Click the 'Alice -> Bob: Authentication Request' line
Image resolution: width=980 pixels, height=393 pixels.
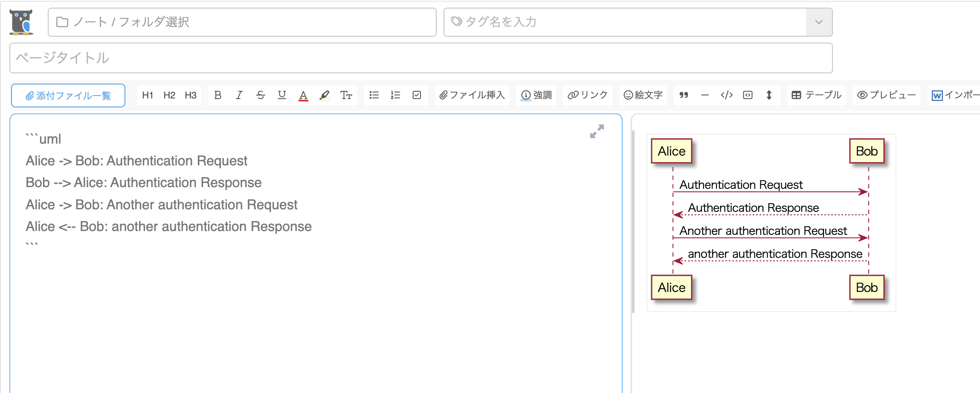tap(136, 161)
